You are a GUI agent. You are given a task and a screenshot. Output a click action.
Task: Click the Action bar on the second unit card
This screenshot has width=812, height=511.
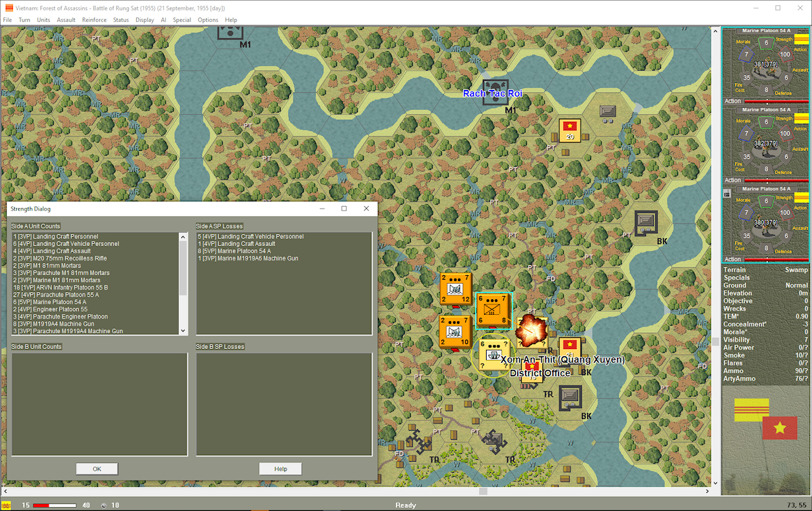(776, 181)
